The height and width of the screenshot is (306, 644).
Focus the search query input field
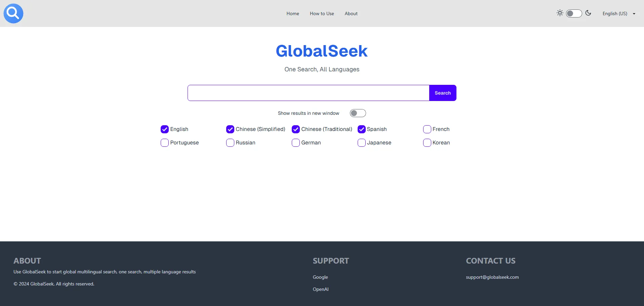308,93
